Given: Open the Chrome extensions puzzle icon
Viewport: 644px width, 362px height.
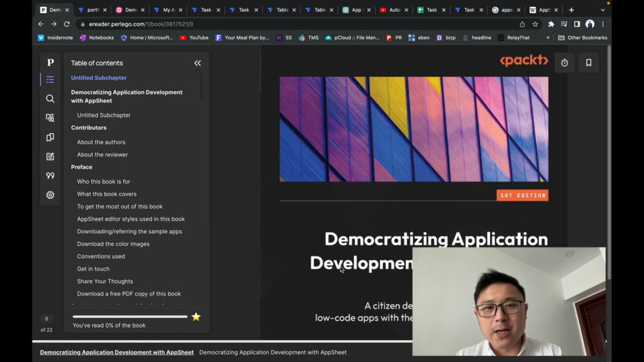Looking at the screenshot, I should tap(551, 25).
